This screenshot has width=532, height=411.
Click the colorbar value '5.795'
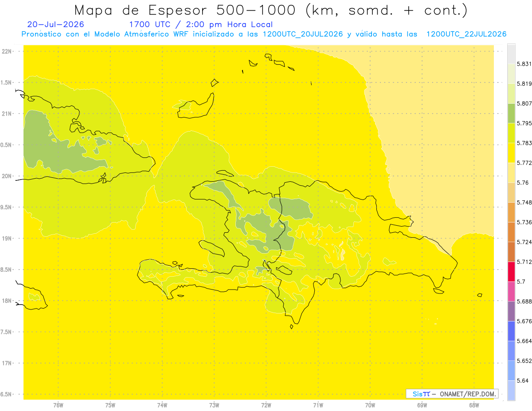click(x=524, y=123)
